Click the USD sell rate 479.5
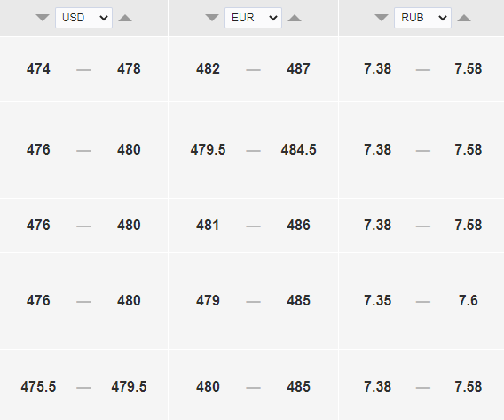The image size is (504, 420). coord(129,386)
